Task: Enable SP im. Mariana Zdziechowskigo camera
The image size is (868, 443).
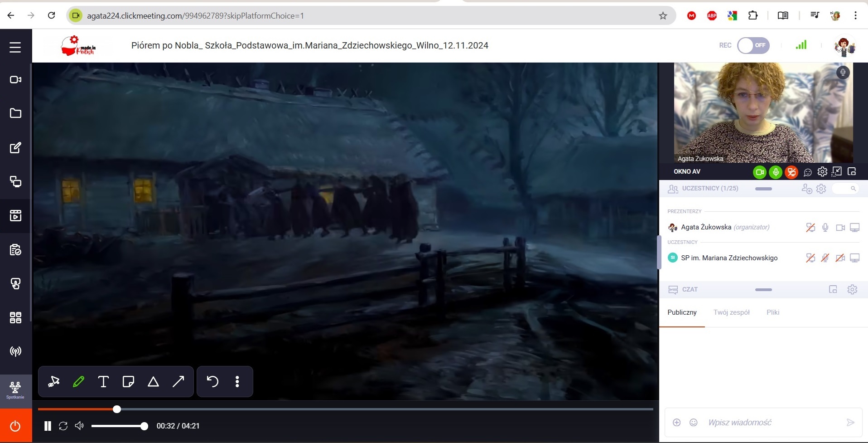Action: click(x=840, y=258)
